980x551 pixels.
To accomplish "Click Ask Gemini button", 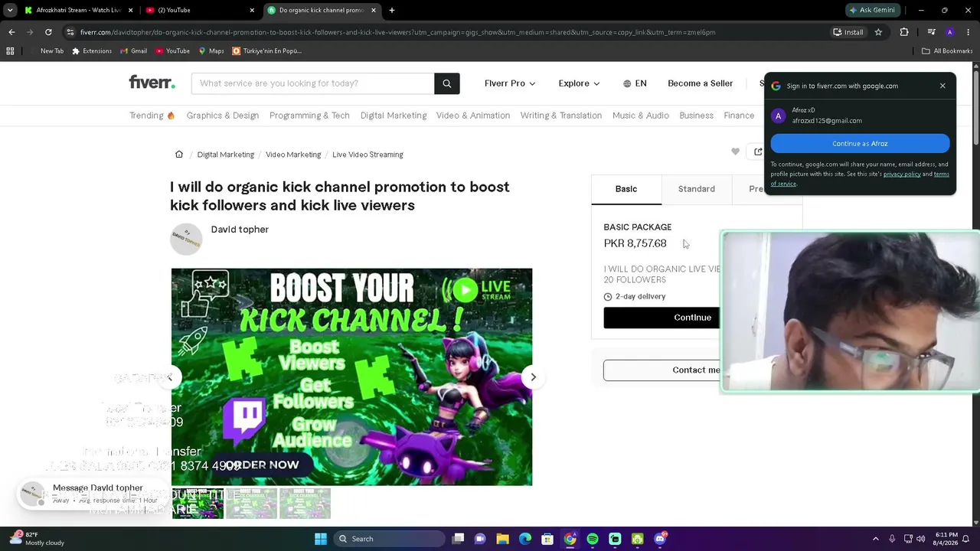I will tap(871, 10).
